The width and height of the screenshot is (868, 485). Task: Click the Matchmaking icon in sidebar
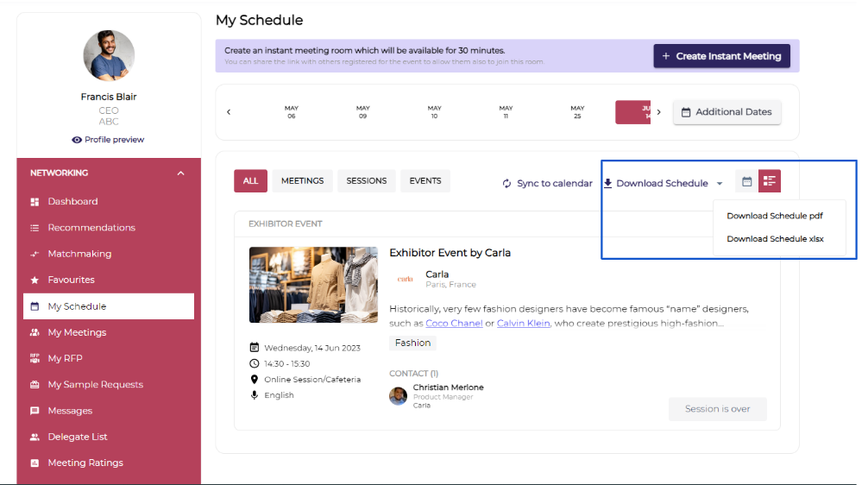point(35,255)
